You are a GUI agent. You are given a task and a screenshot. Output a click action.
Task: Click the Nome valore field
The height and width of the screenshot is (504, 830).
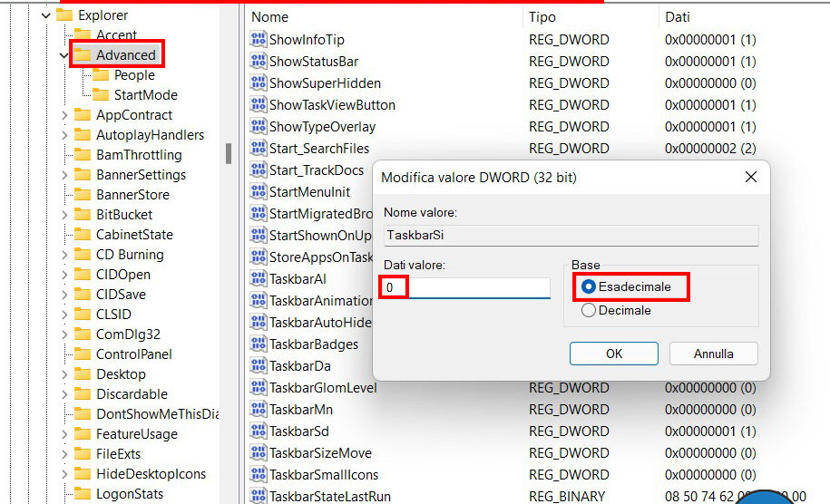click(x=571, y=235)
